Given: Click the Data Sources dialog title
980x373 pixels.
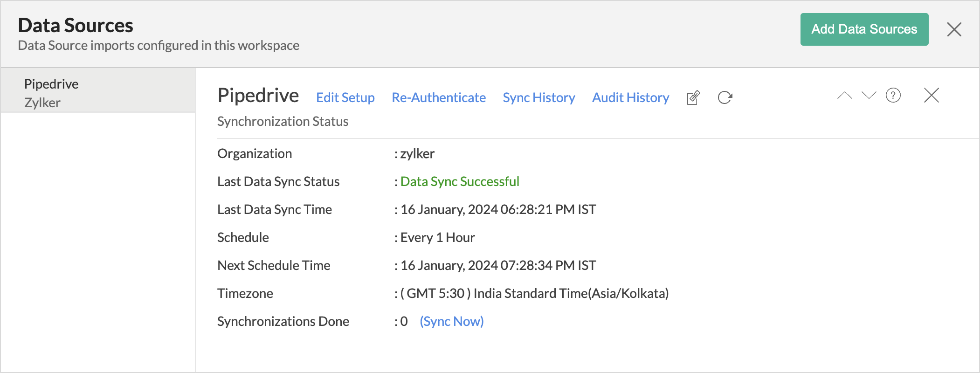Looking at the screenshot, I should (76, 26).
